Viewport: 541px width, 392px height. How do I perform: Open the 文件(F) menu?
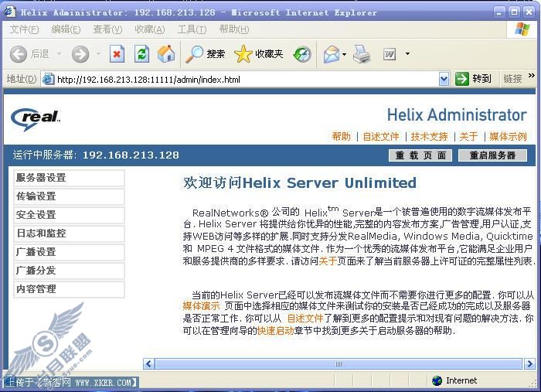point(24,29)
